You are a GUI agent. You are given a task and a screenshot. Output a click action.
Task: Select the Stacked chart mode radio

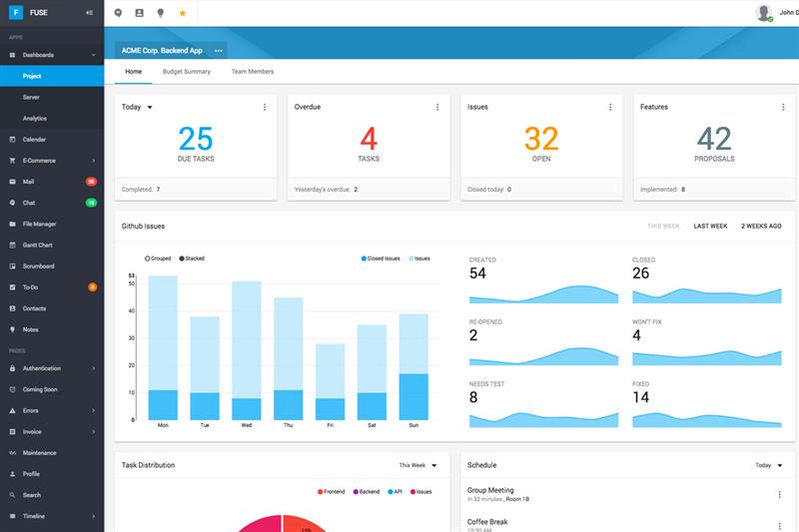(x=181, y=258)
